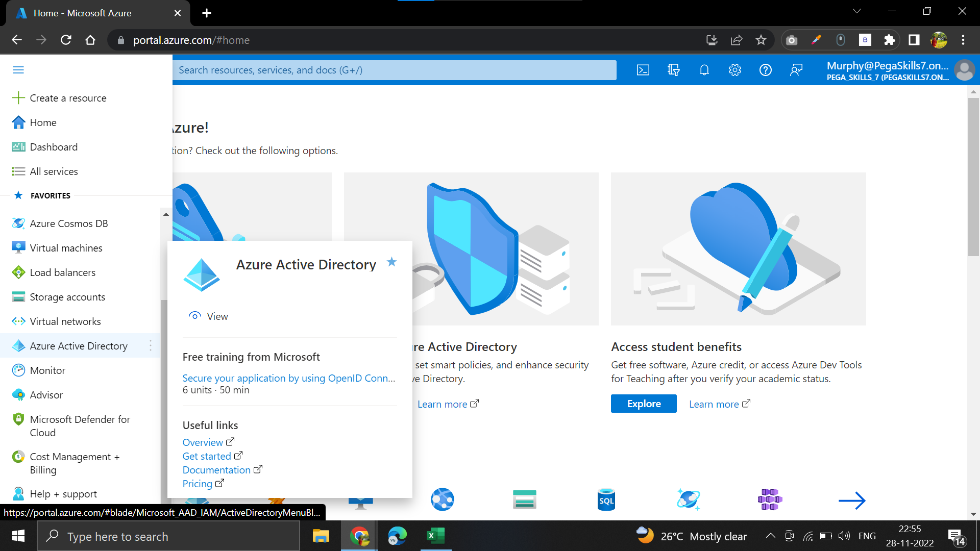980x551 pixels.
Task: Open the Secure your application training link
Action: click(x=289, y=378)
